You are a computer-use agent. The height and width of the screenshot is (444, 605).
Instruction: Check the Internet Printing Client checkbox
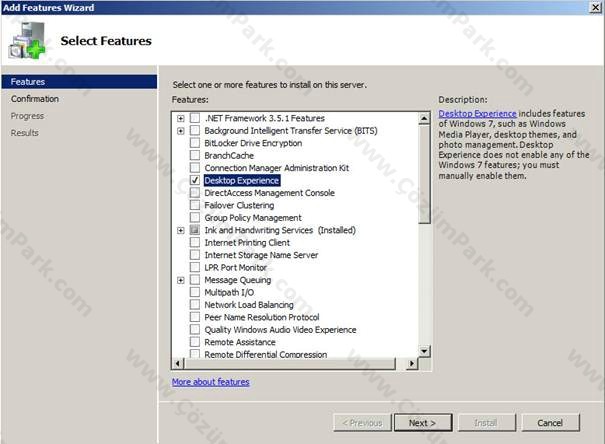(x=195, y=243)
